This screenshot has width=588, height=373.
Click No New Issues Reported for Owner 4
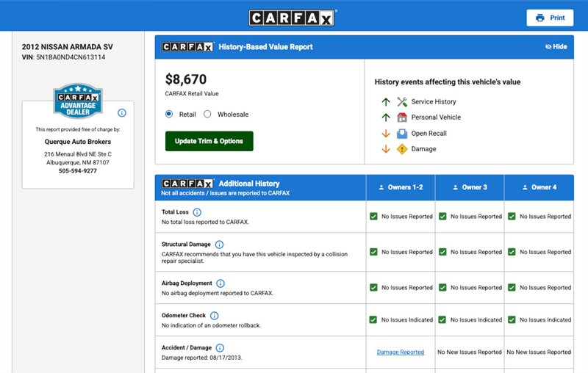[539, 352]
